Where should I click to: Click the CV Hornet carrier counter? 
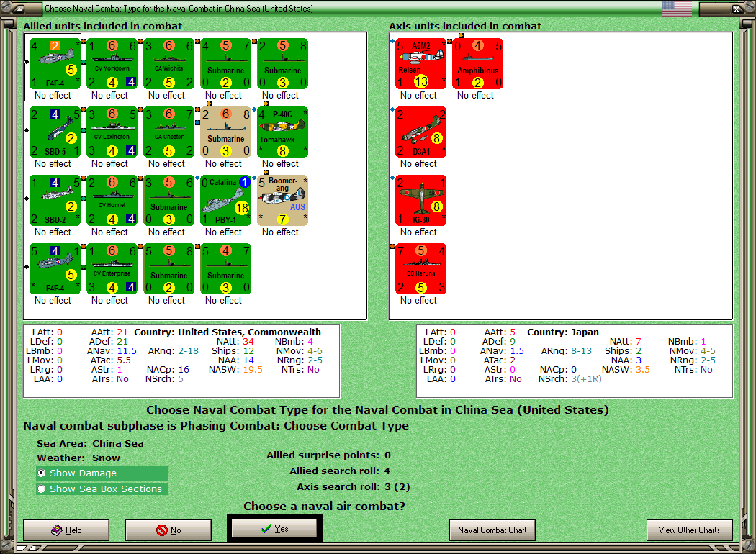[112, 201]
